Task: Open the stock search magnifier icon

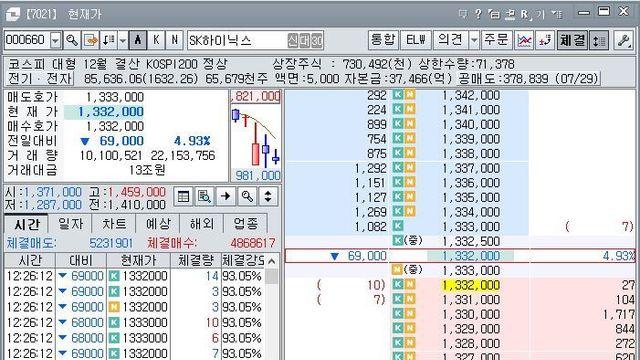Action: coord(72,40)
